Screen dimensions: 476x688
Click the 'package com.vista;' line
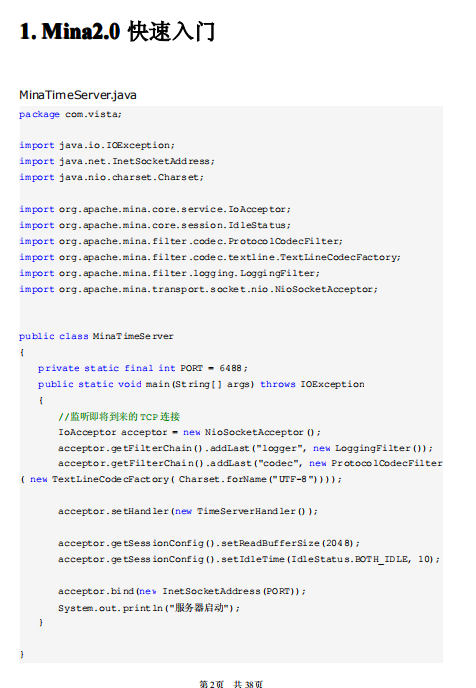70,114
